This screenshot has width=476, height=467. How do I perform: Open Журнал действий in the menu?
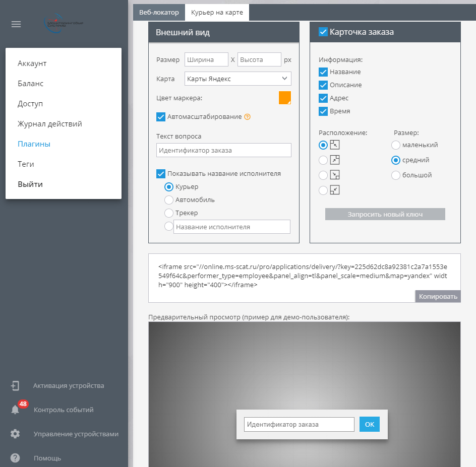(49, 124)
